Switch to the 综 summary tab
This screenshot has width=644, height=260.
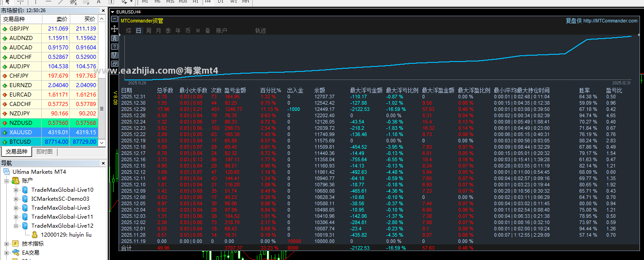[x=129, y=31]
